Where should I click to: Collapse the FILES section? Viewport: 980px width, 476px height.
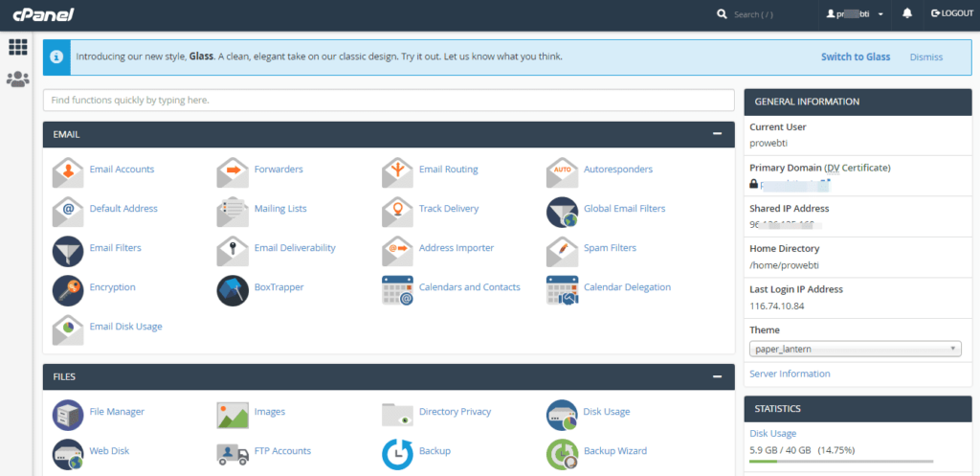click(718, 377)
